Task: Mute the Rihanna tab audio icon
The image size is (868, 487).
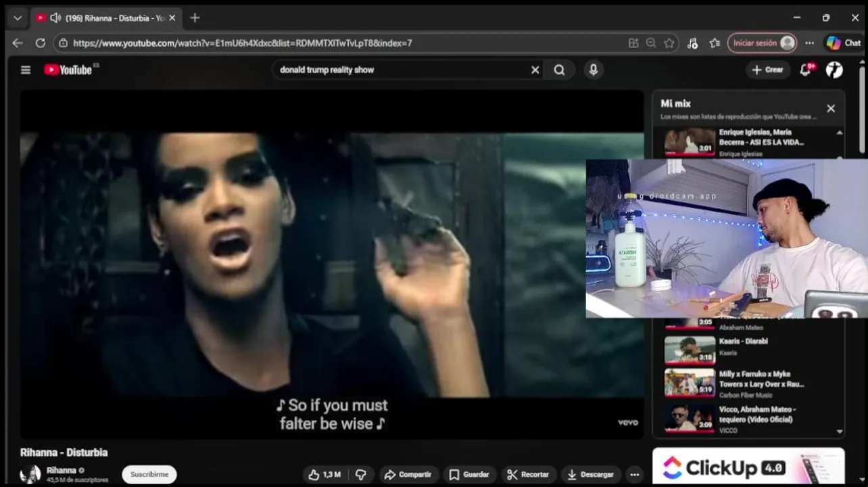Action: [x=55, y=18]
